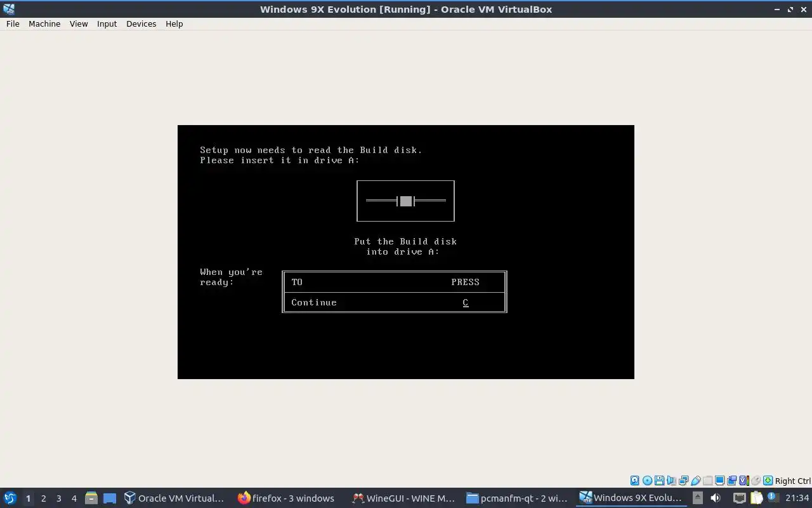Image resolution: width=812 pixels, height=508 pixels.
Task: Open the Help menu
Action: pos(174,23)
